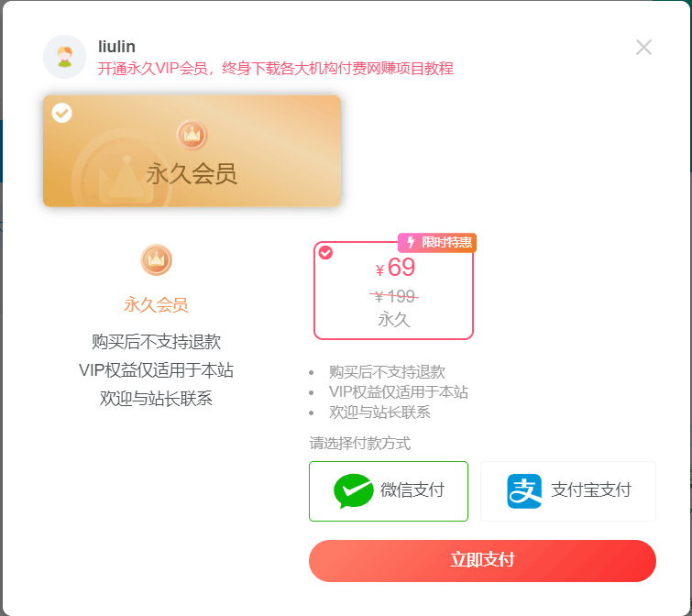Click the crown badge above orange 永久会员

coord(156,260)
